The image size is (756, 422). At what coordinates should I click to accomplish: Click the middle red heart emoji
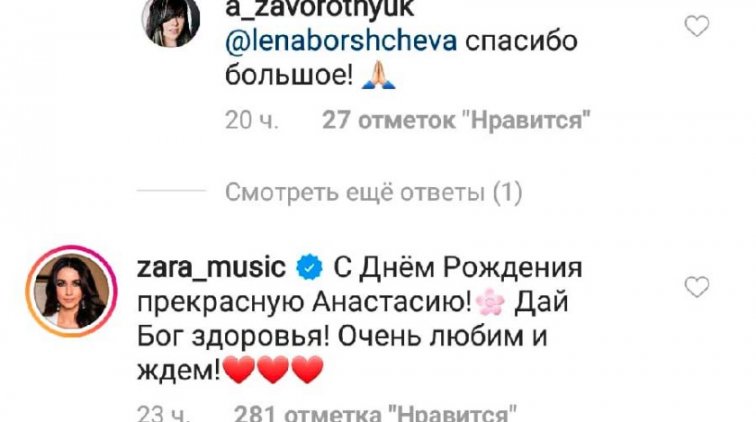point(273,370)
